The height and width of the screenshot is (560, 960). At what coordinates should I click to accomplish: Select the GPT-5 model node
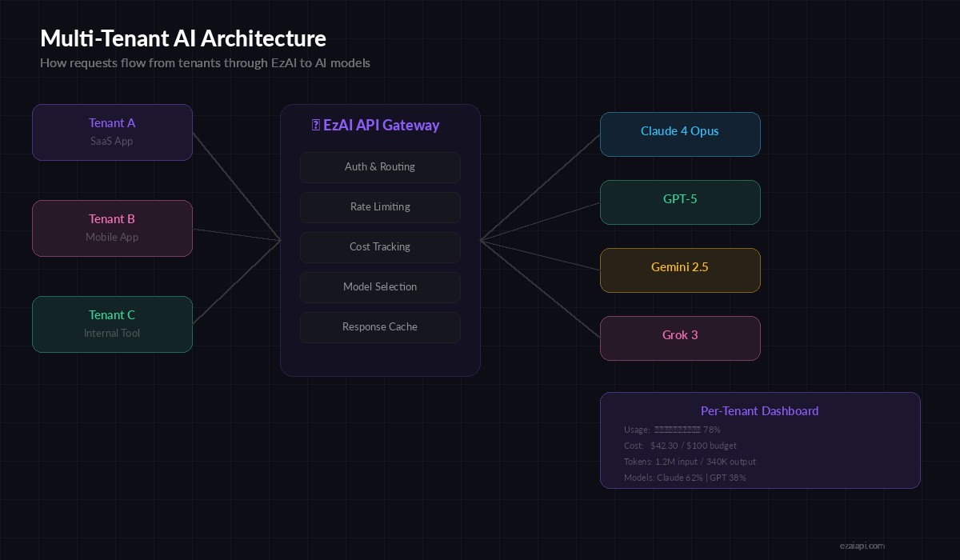680,202
